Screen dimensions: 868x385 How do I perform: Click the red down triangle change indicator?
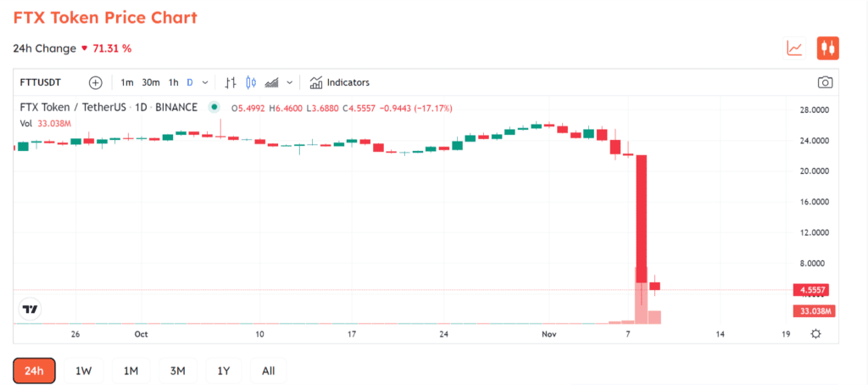click(84, 48)
